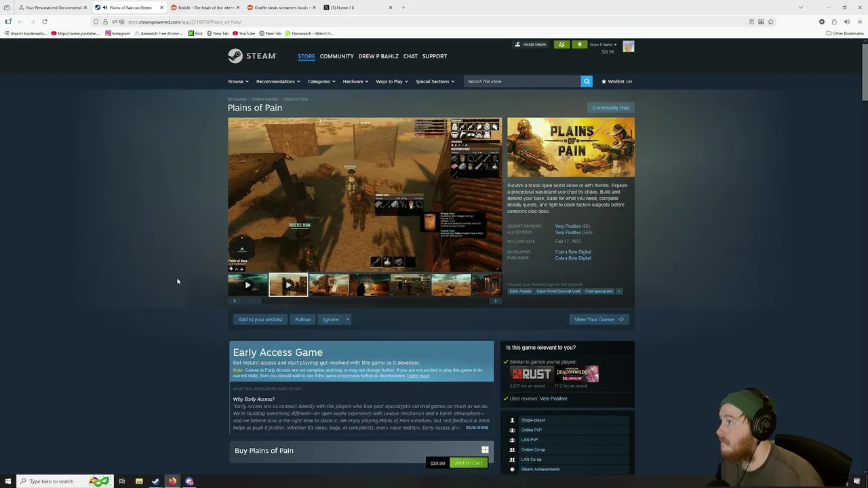Click the browser reload icon
868x488 pixels.
45,22
